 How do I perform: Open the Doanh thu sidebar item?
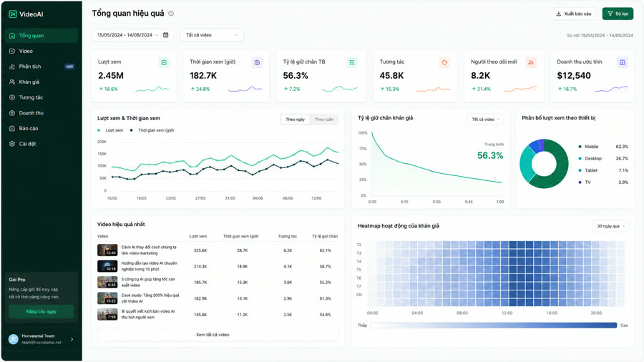(x=42, y=113)
